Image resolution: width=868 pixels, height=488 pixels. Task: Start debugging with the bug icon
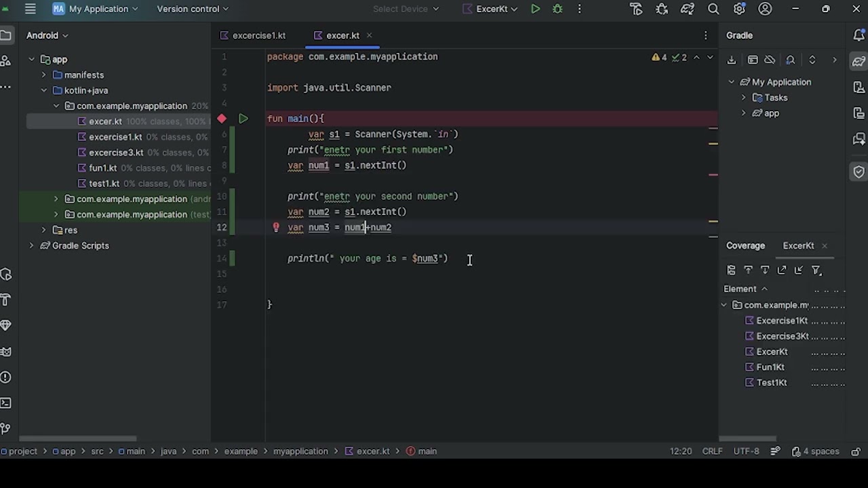point(557,9)
